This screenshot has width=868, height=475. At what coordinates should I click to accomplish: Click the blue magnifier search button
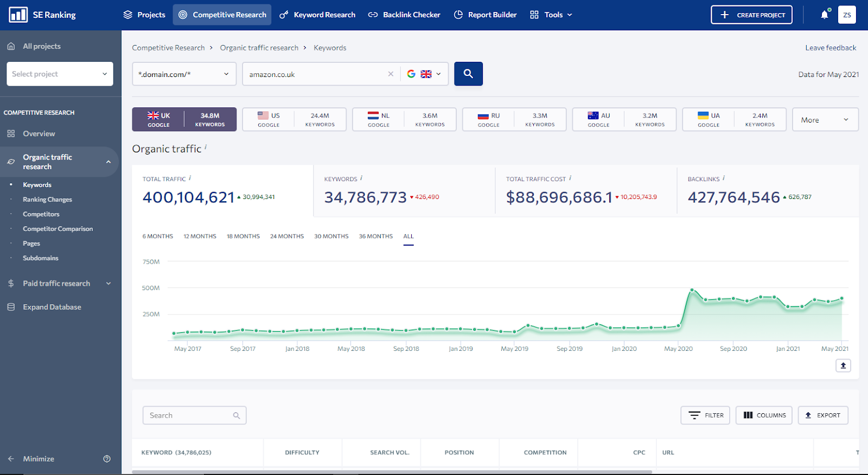point(468,74)
